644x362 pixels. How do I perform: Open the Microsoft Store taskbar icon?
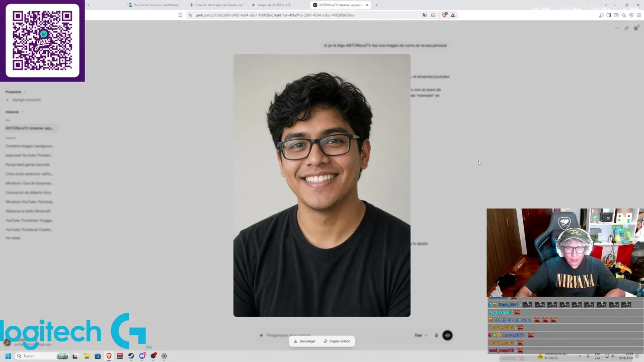coord(98,356)
